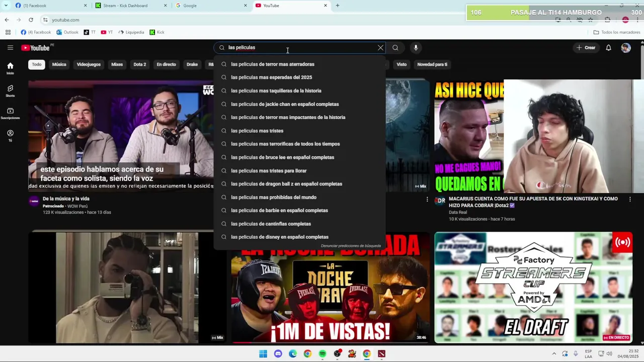Open the Liquipedia bookmark
This screenshot has width=644, height=362.
[x=131, y=32]
